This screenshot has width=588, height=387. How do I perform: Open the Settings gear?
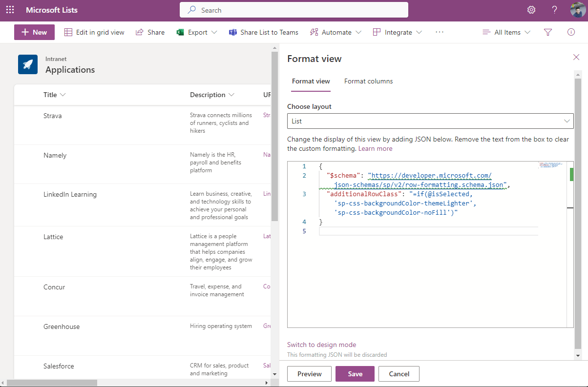point(531,9)
